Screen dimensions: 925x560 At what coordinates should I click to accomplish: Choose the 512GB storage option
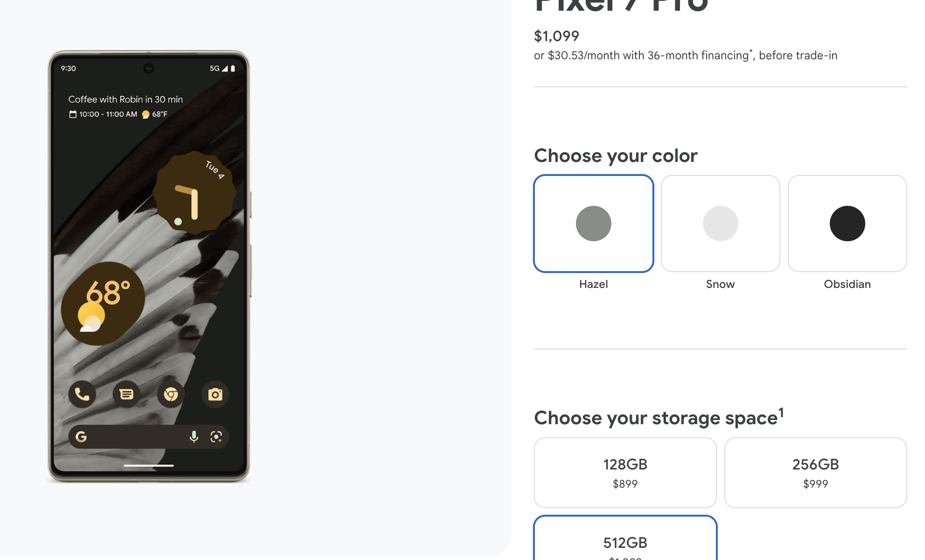[x=625, y=538]
